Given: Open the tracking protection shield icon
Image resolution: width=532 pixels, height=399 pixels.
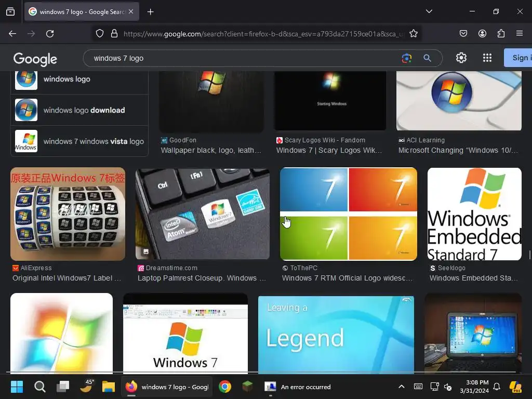Looking at the screenshot, I should 99,33.
